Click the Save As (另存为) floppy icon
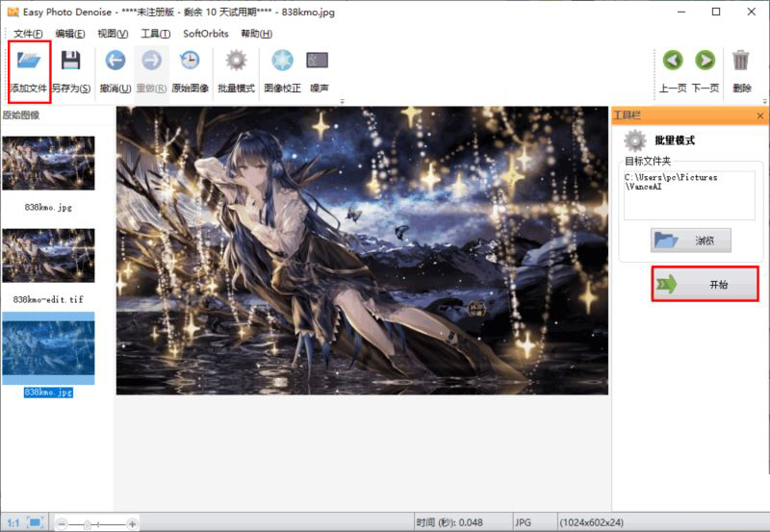 pyautogui.click(x=70, y=61)
